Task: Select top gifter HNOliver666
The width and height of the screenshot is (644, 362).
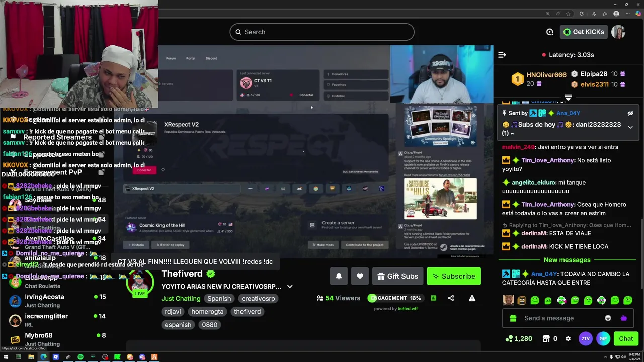Action: coord(546,75)
